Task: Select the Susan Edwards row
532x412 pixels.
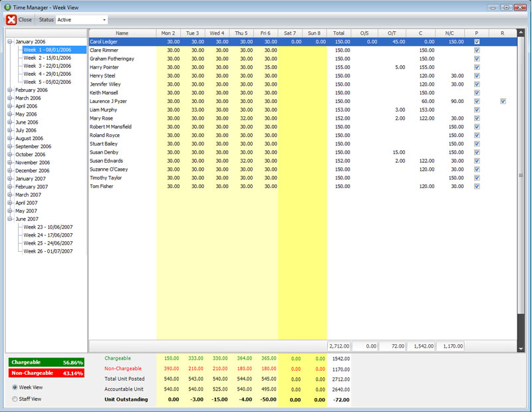Action: click(x=303, y=161)
